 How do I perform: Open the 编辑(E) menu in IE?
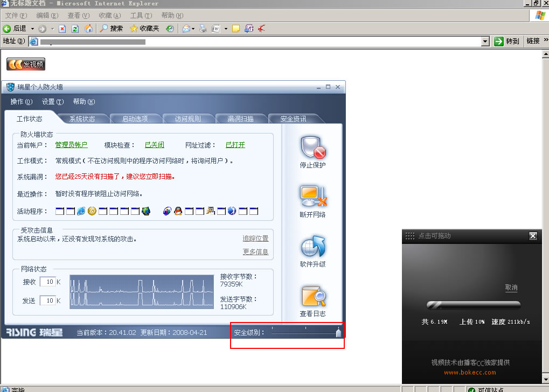tap(47, 16)
